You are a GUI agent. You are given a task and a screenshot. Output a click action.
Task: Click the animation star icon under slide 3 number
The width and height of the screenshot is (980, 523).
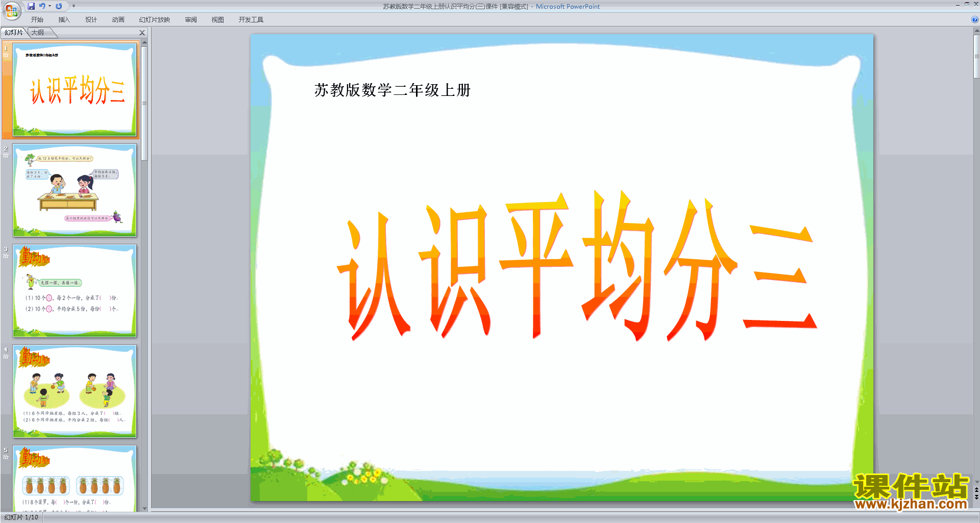6,256
